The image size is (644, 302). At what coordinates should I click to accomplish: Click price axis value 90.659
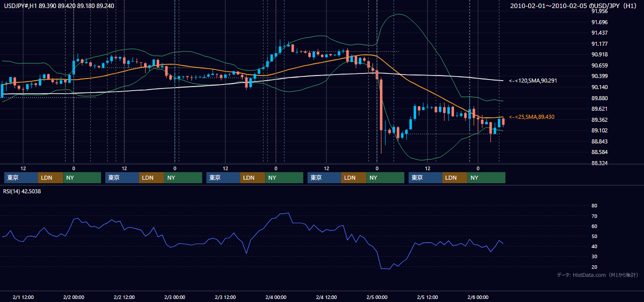599,65
